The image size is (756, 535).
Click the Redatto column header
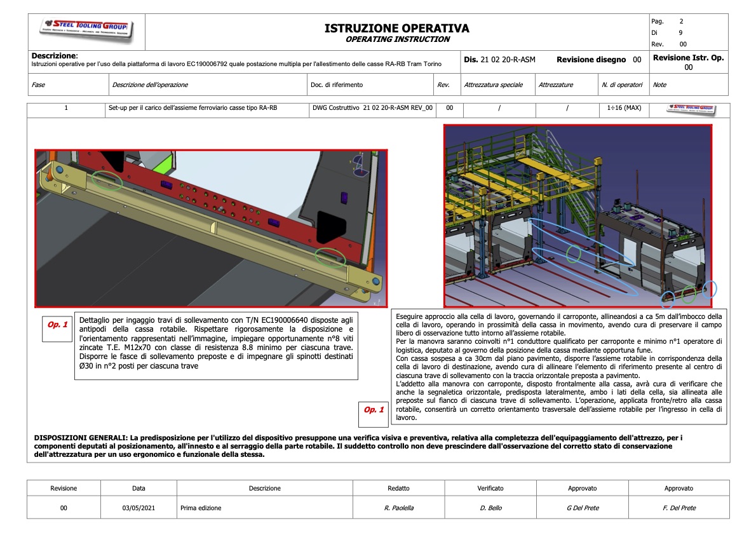tap(398, 488)
